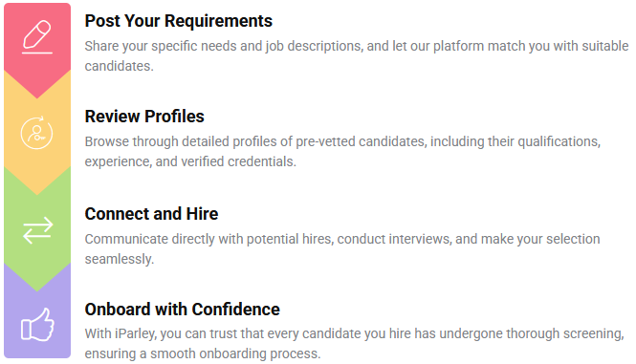Tap the thumbs-up icon in purple block
Viewport: 636px width, 364px height.
37,324
